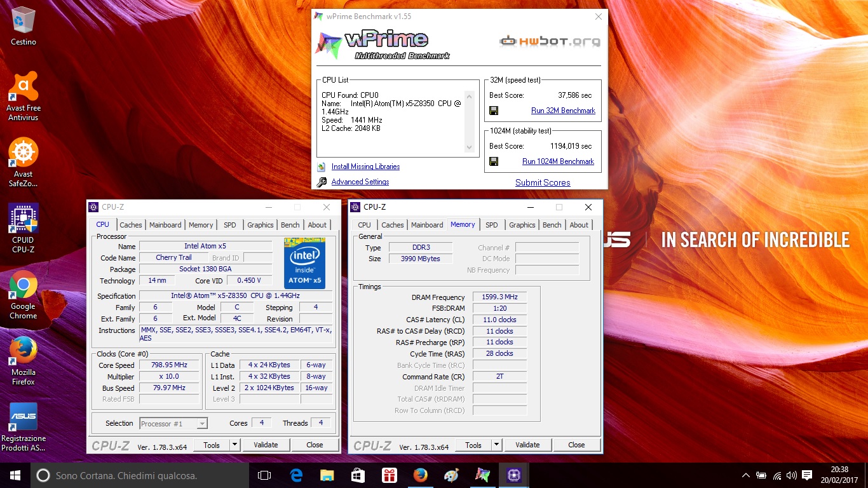Open Graphics tab in right CPU-Z window
Viewport: 868px width, 488px height.
point(522,225)
